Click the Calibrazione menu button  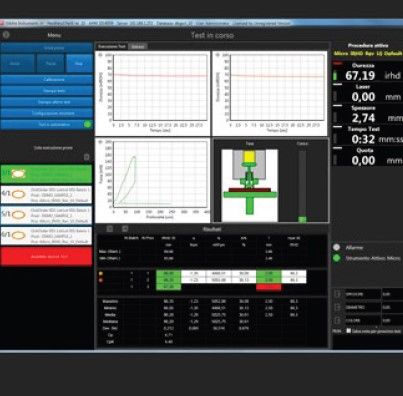tap(47, 80)
